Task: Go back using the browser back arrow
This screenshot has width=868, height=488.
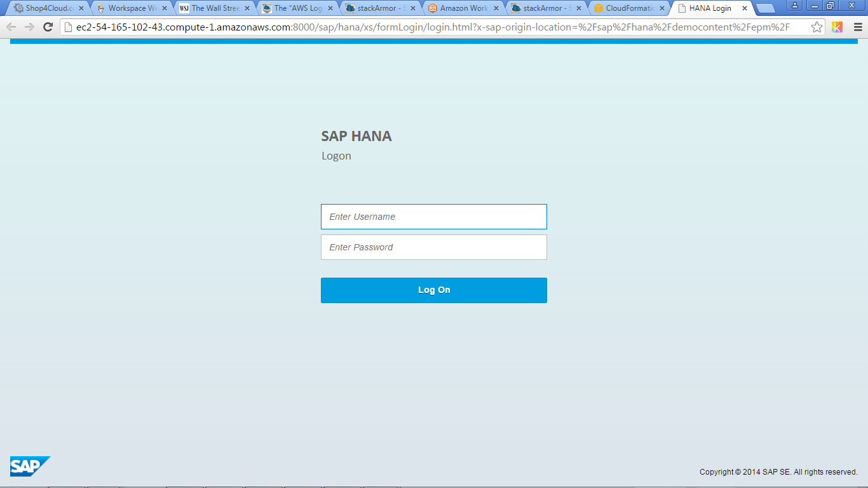Action: [x=11, y=27]
